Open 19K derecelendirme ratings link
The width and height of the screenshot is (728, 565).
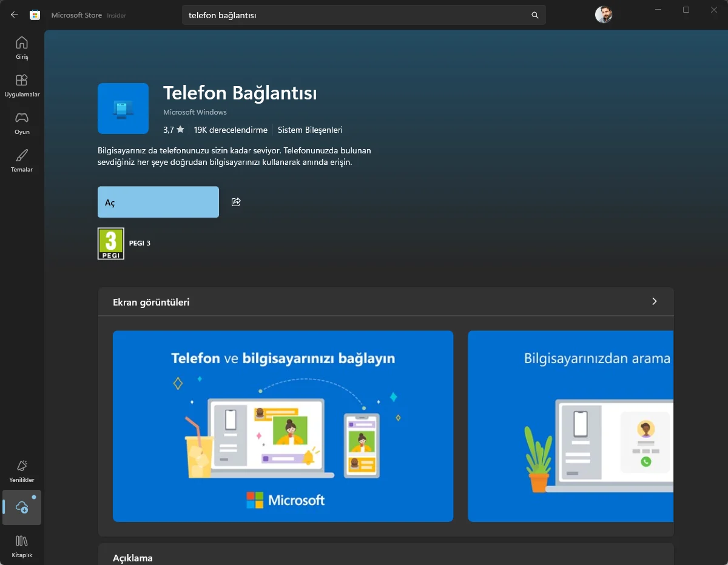pos(231,130)
